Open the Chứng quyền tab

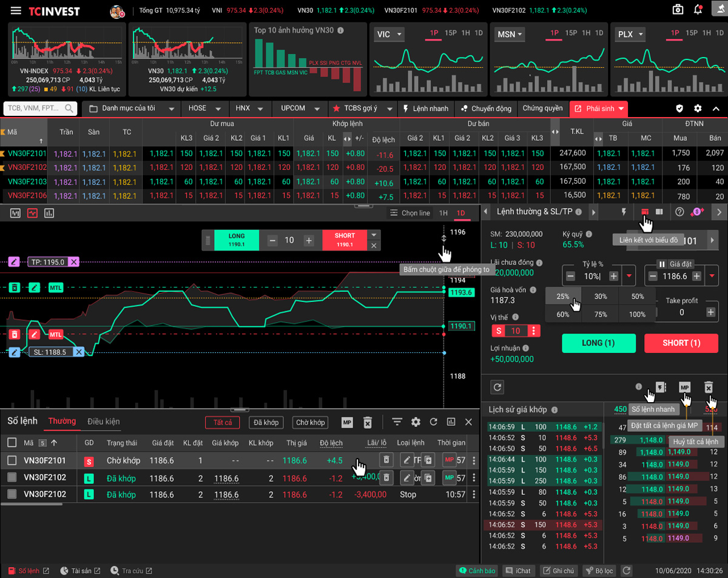(542, 109)
